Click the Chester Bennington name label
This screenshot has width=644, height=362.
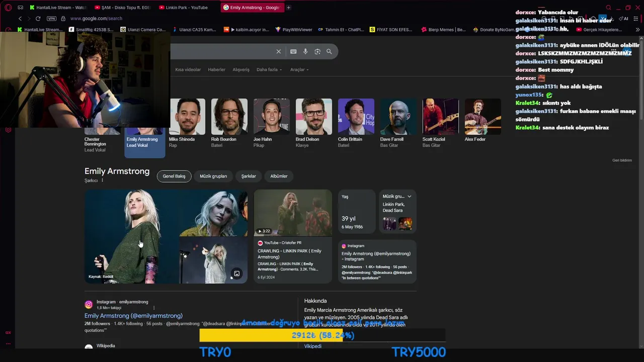tap(95, 142)
